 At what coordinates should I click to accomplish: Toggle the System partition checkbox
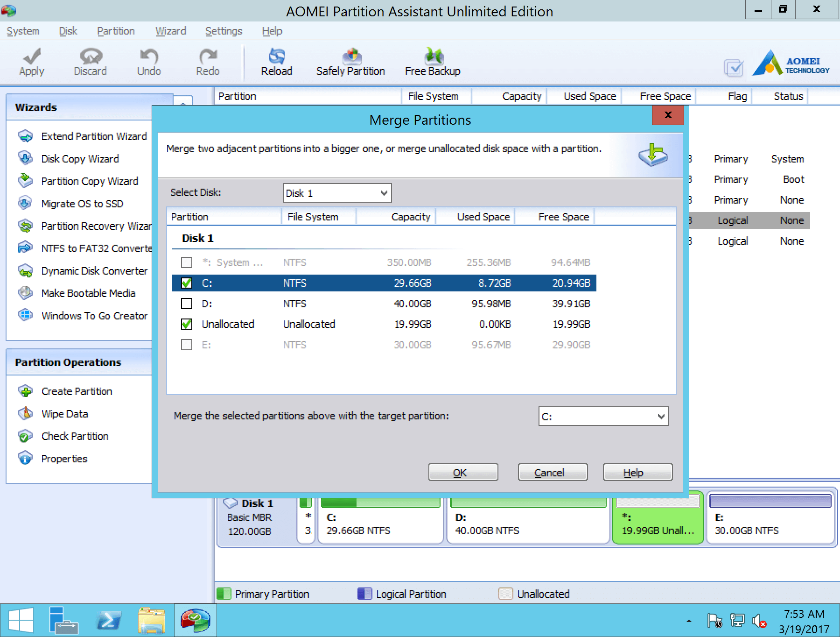tap(187, 262)
